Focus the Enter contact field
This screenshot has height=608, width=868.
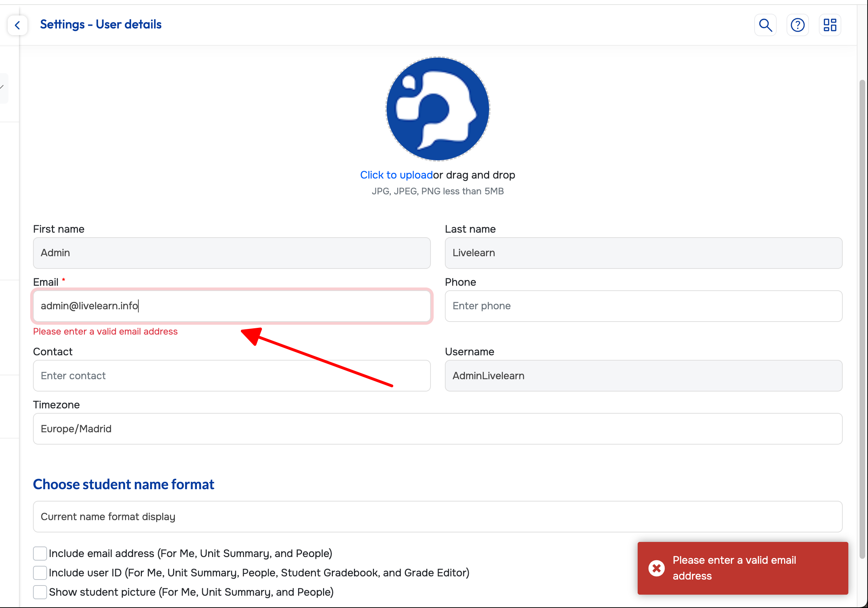tap(231, 375)
